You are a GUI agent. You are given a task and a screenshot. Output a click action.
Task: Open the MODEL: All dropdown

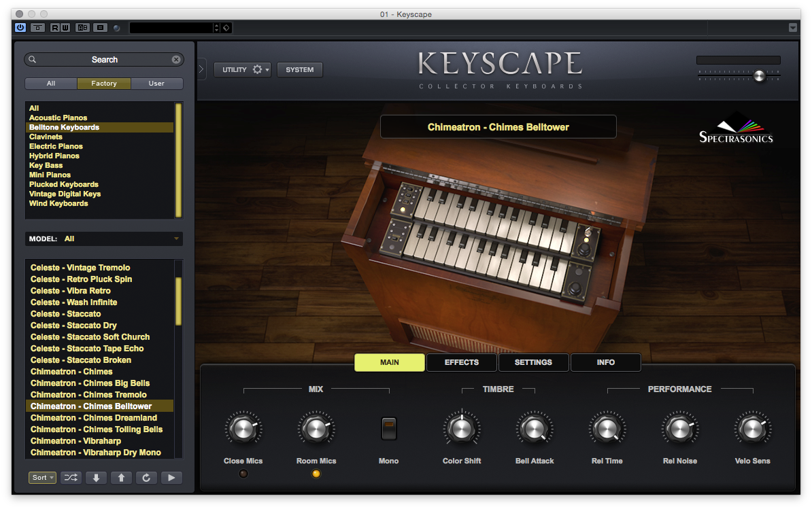[x=103, y=239]
